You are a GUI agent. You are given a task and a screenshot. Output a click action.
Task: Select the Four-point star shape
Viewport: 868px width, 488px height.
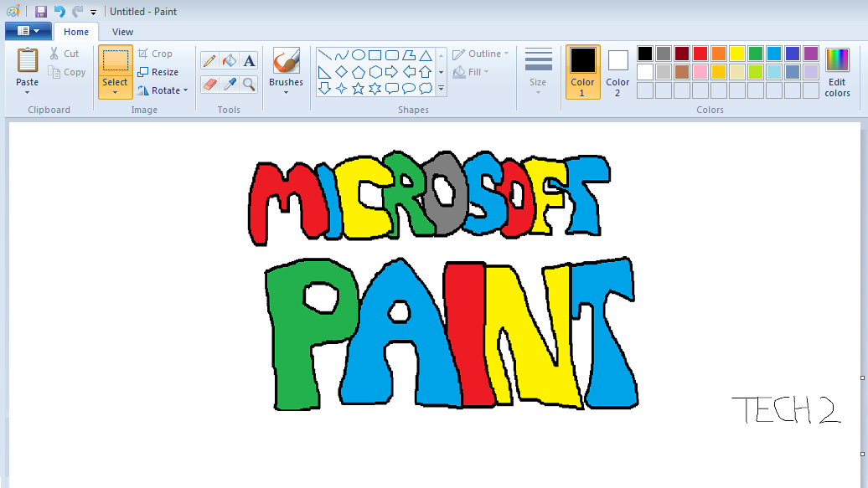pyautogui.click(x=342, y=89)
